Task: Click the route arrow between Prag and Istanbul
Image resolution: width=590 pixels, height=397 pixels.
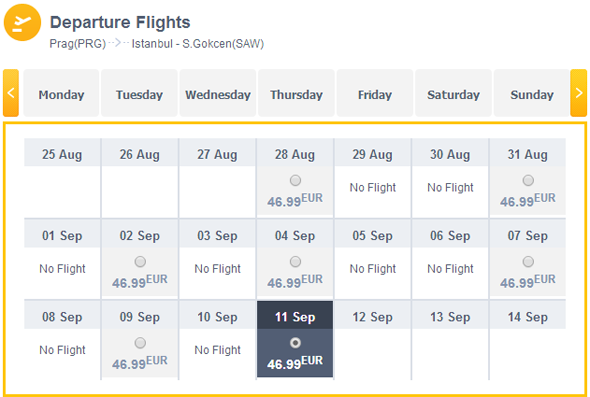Action: pyautogui.click(x=118, y=43)
